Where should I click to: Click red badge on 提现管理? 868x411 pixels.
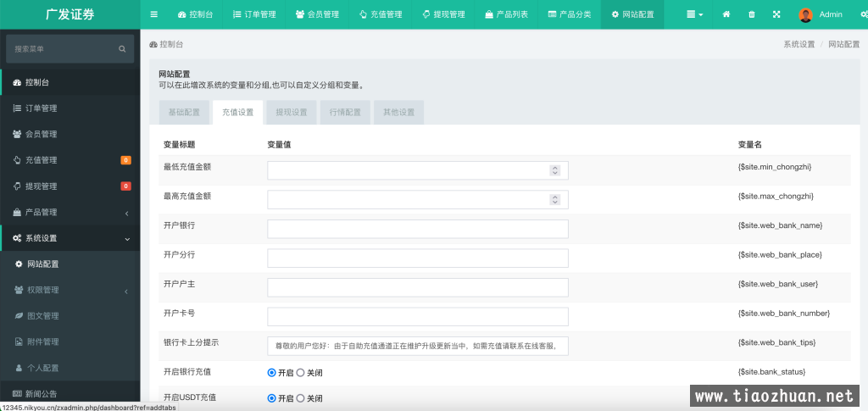point(126,186)
